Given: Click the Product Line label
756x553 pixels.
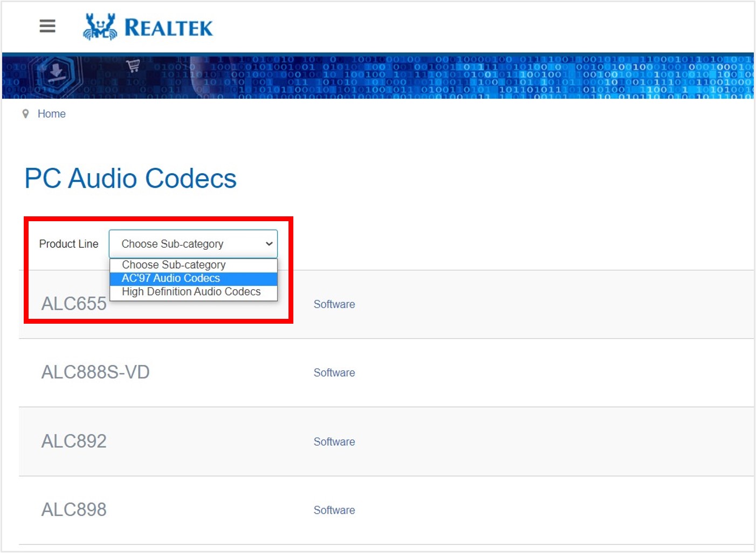Looking at the screenshot, I should click(x=69, y=244).
